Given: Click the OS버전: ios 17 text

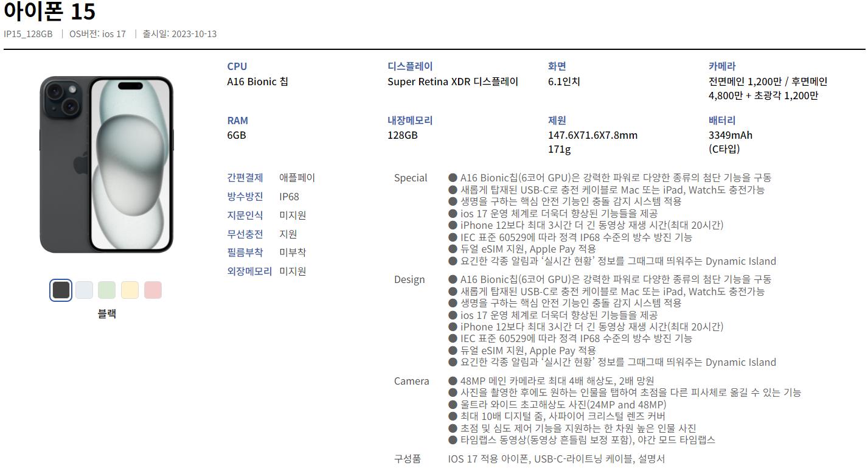Looking at the screenshot, I should click(97, 34).
